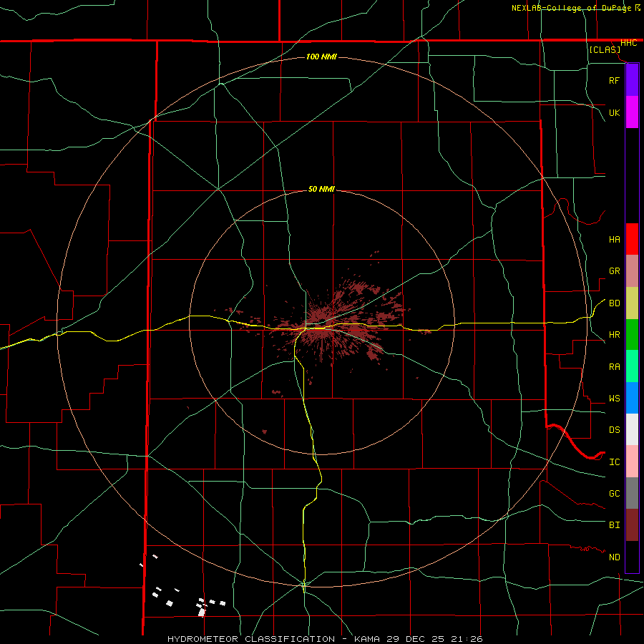Click the DS white legend swatch
The width and height of the screenshot is (644, 644).
click(632, 429)
